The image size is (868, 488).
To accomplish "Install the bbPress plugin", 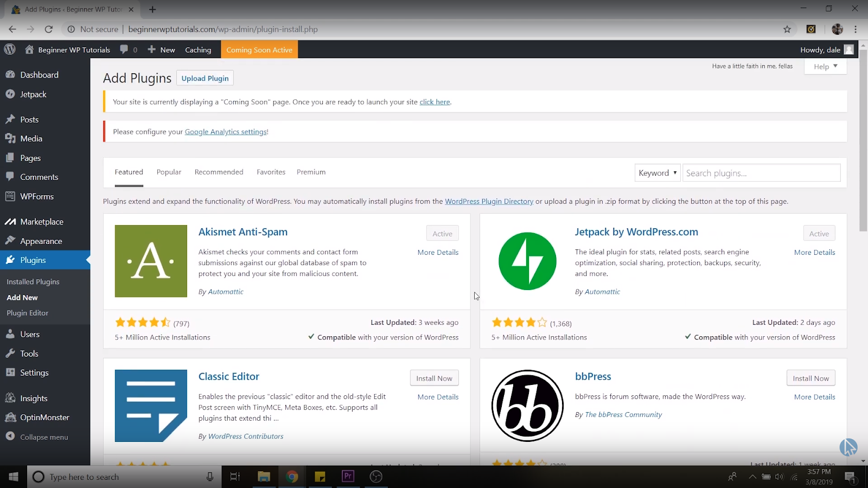I will 810,378.
